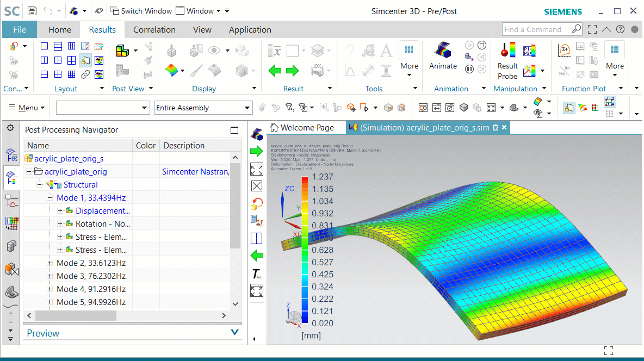Switch to the Correlation ribbon tab
This screenshot has width=644, height=361.
click(x=154, y=30)
